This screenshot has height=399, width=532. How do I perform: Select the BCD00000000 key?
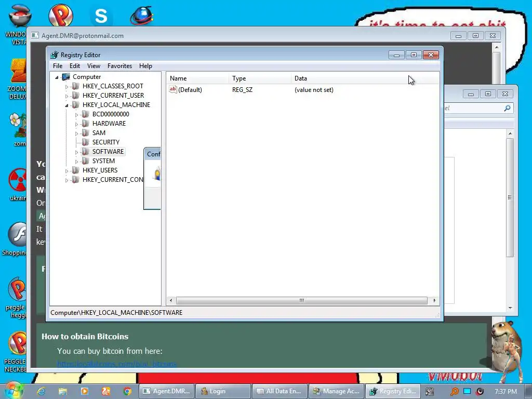[111, 114]
